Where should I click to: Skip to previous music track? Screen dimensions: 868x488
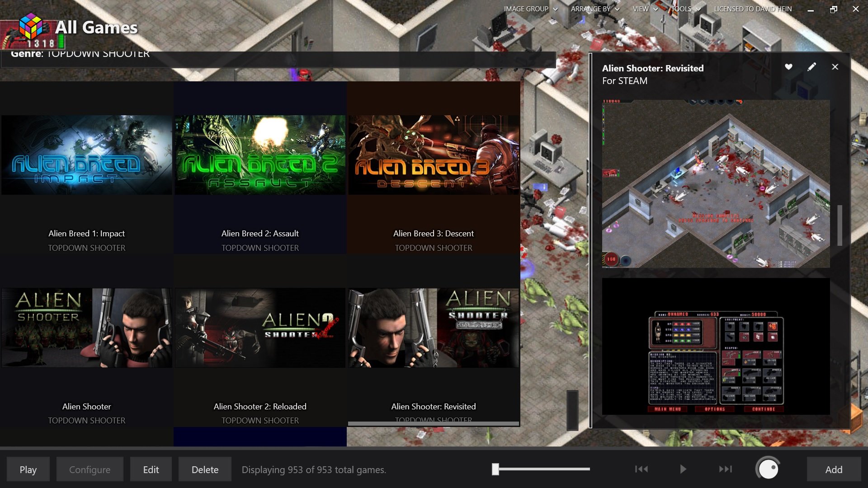(641, 469)
